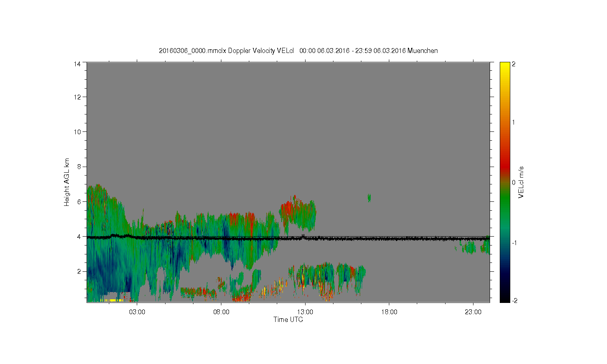Click the black horizontal line at 4 km
Image resolution: width=607 pixels, height=364 pixels.
pyautogui.click(x=288, y=238)
